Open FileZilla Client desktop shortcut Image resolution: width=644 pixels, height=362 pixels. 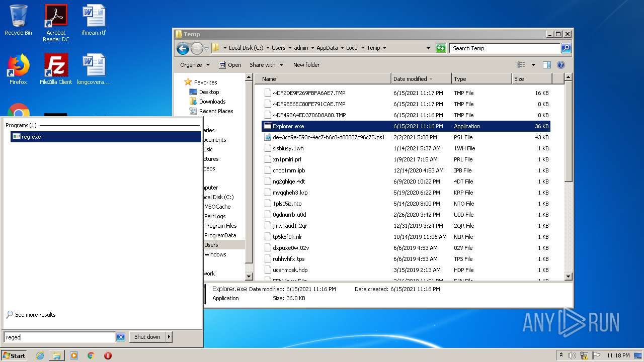(56, 69)
